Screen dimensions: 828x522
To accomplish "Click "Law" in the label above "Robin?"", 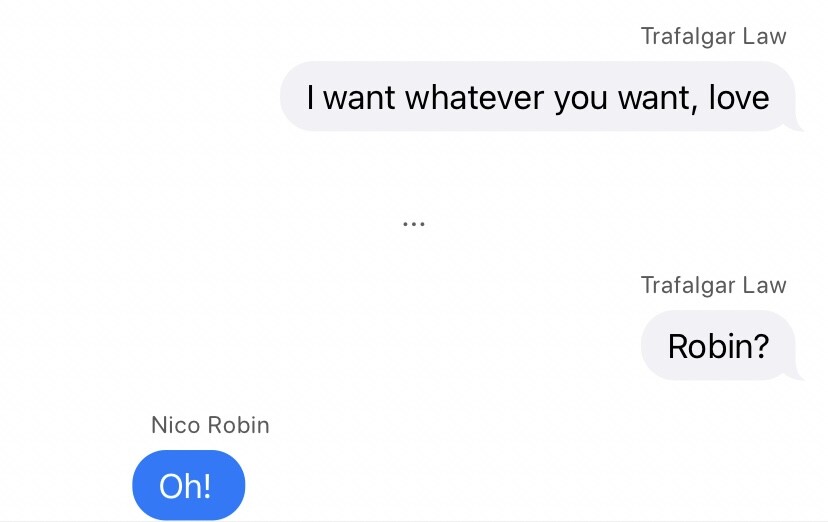I will tap(765, 285).
